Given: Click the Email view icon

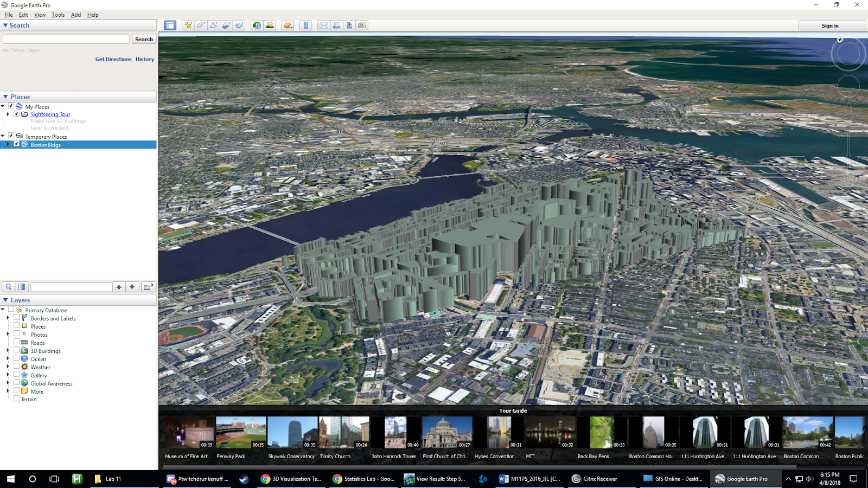Looking at the screenshot, I should (x=322, y=25).
